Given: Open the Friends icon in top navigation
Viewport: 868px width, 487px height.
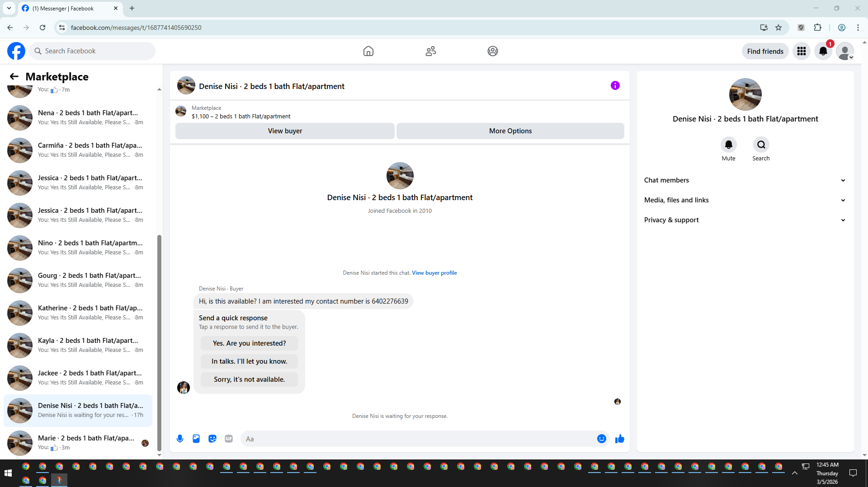Looking at the screenshot, I should coord(431,51).
